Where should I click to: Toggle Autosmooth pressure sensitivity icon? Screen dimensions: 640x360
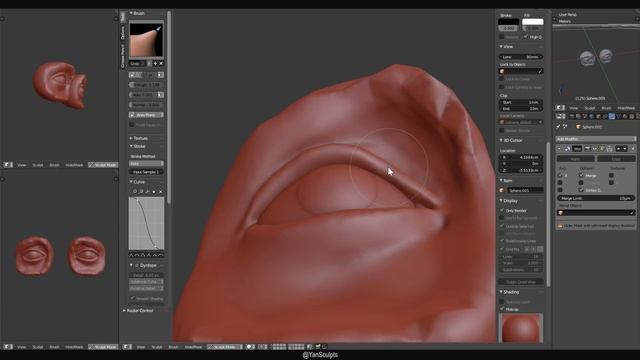[x=161, y=95]
